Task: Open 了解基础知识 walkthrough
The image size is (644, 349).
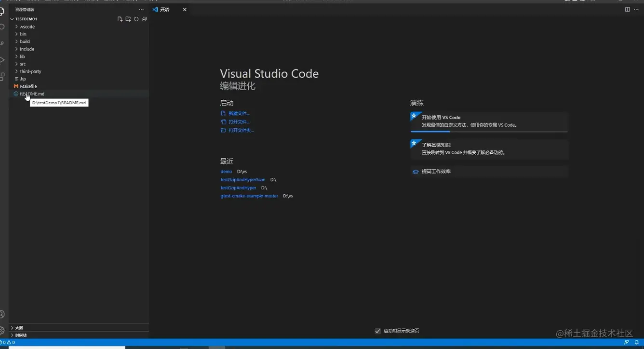Action: pyautogui.click(x=489, y=149)
